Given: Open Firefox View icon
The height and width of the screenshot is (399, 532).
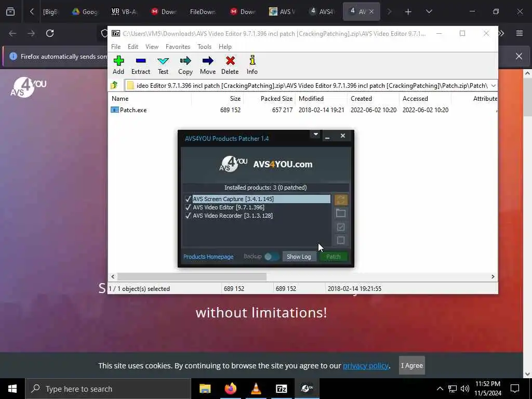Looking at the screenshot, I should coord(10,11).
